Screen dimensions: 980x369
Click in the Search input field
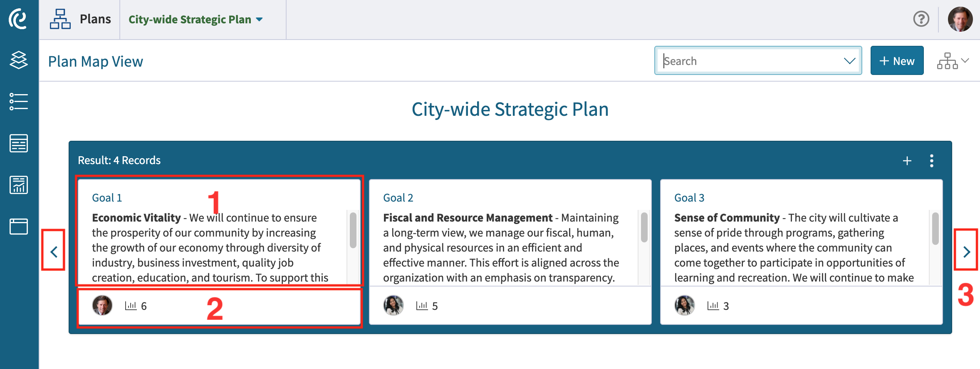751,61
